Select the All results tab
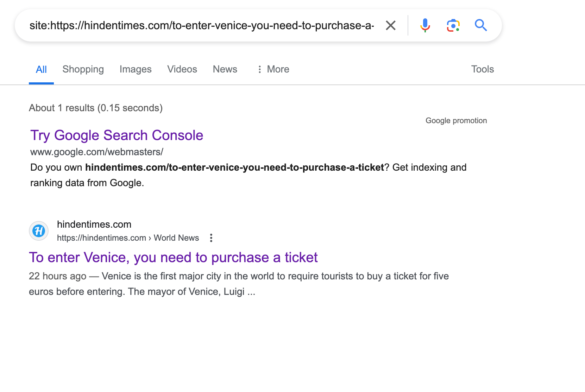This screenshot has width=585, height=392. 41,69
